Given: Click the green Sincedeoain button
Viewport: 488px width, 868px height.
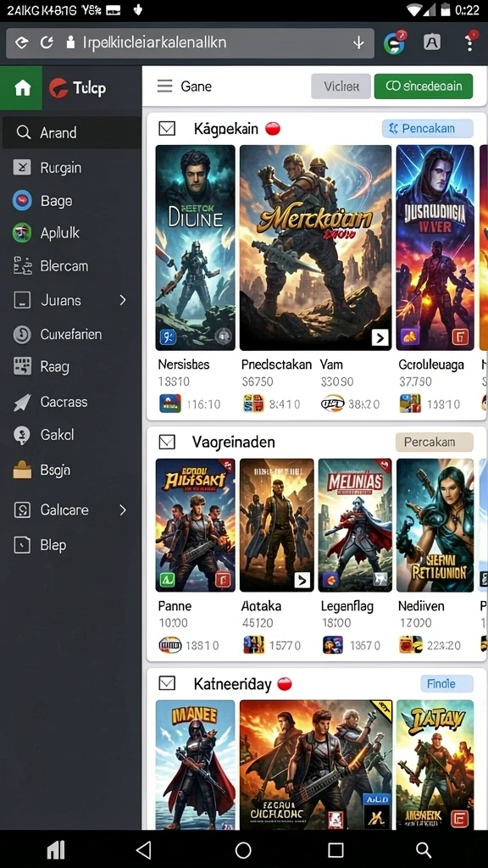Looking at the screenshot, I should tap(424, 86).
